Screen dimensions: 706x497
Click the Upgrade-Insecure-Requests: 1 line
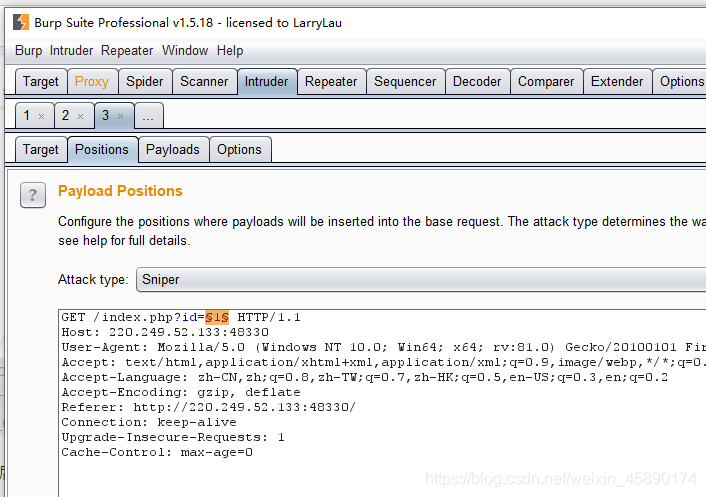tap(173, 437)
